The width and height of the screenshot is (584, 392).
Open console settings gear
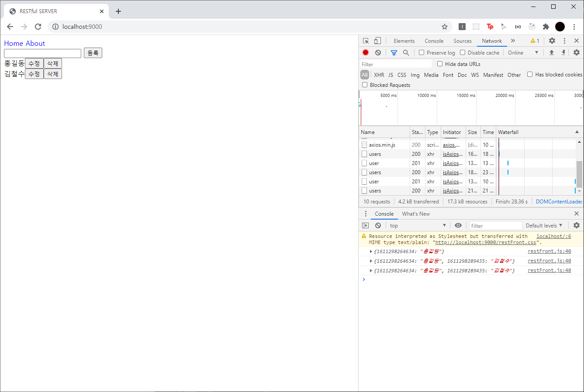(577, 226)
